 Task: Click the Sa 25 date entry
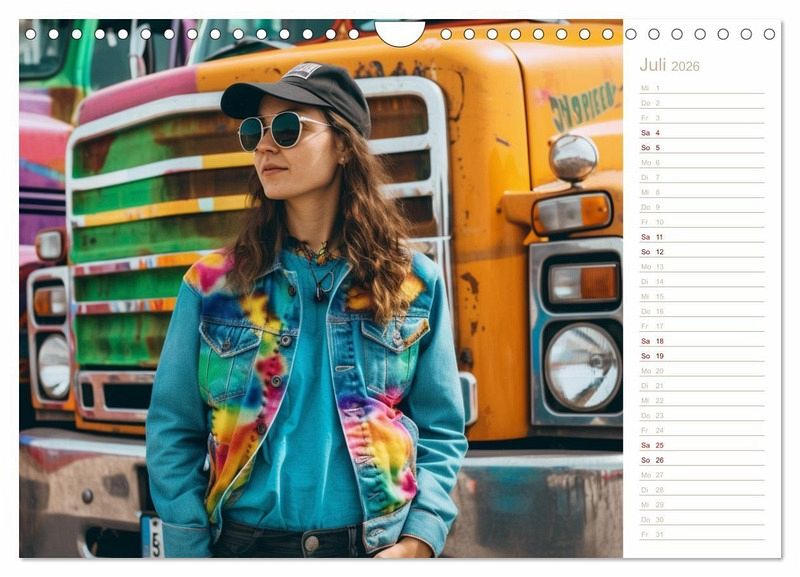click(x=701, y=445)
